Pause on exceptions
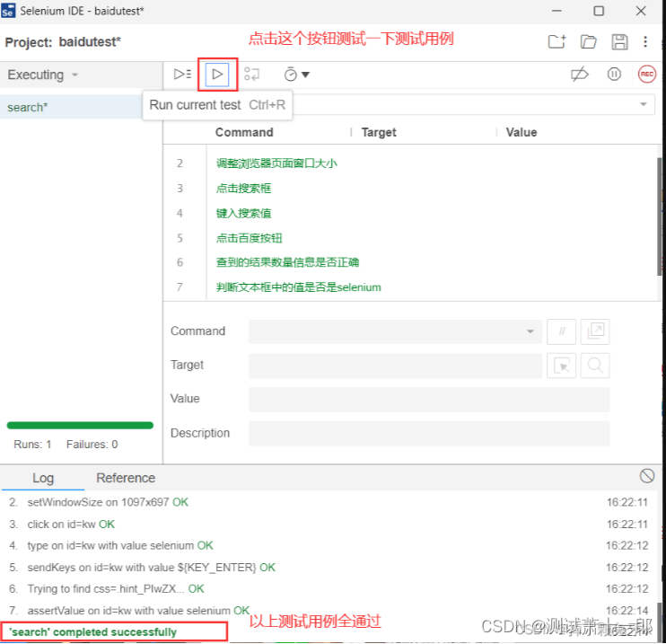Image resolution: width=666 pixels, height=644 pixels. [x=614, y=75]
